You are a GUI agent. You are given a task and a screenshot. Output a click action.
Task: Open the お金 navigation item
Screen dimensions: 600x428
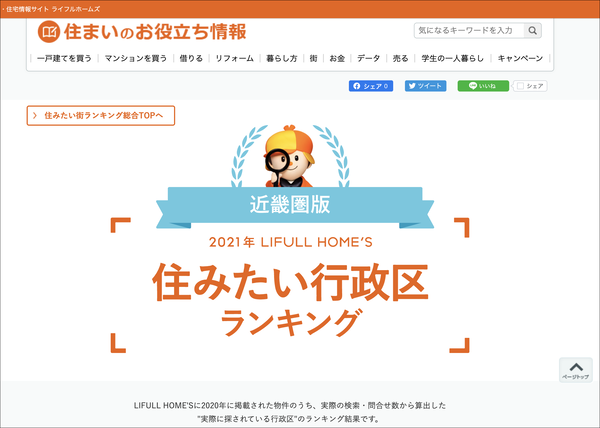(337, 59)
